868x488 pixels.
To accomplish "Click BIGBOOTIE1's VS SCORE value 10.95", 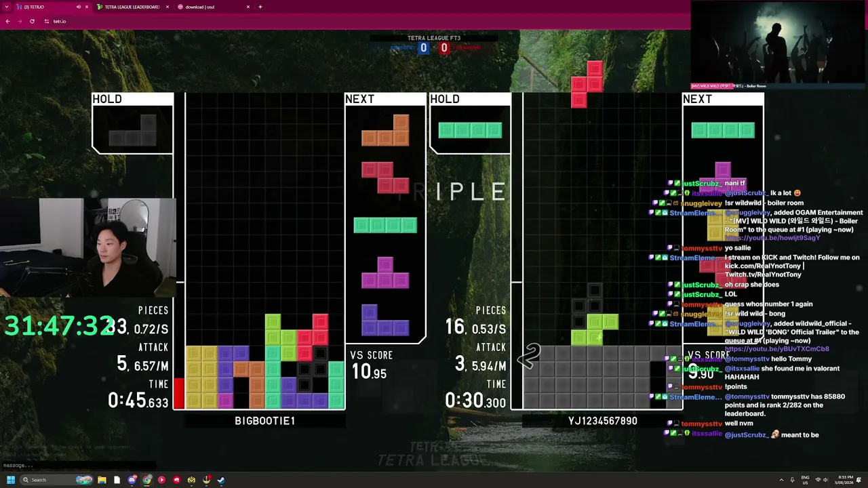I will (370, 371).
